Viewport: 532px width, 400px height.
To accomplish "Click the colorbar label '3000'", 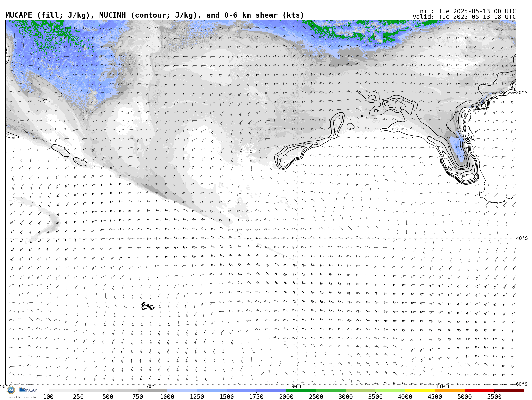I will (x=346, y=397).
